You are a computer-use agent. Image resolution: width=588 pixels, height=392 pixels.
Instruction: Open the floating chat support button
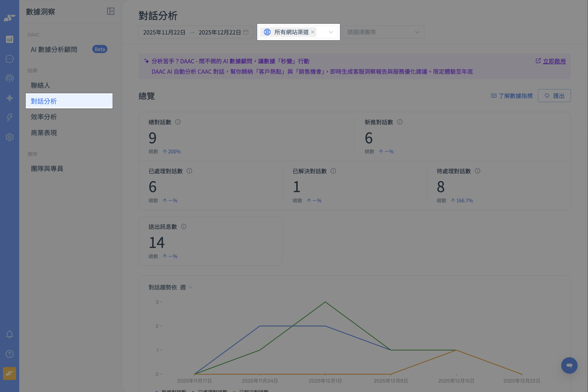(569, 365)
